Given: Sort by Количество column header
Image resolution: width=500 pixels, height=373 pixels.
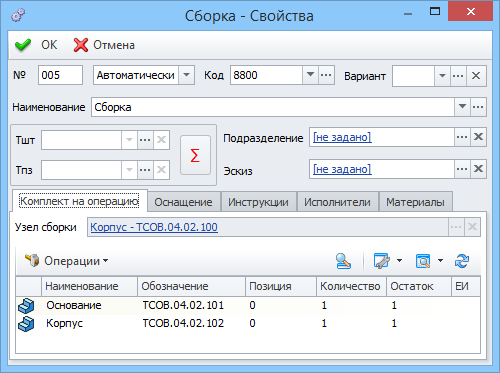Looking at the screenshot, I should click(x=351, y=286).
